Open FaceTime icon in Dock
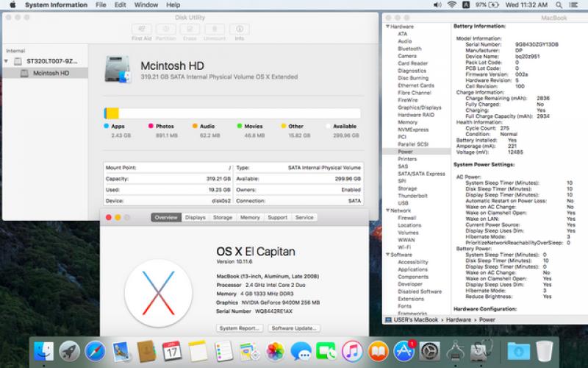This screenshot has width=588, height=368. coord(326,352)
